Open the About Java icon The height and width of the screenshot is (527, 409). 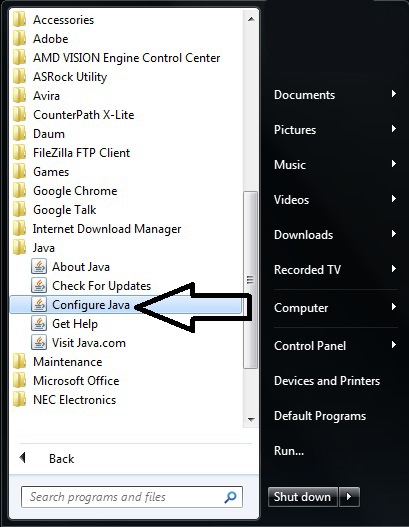pos(39,267)
